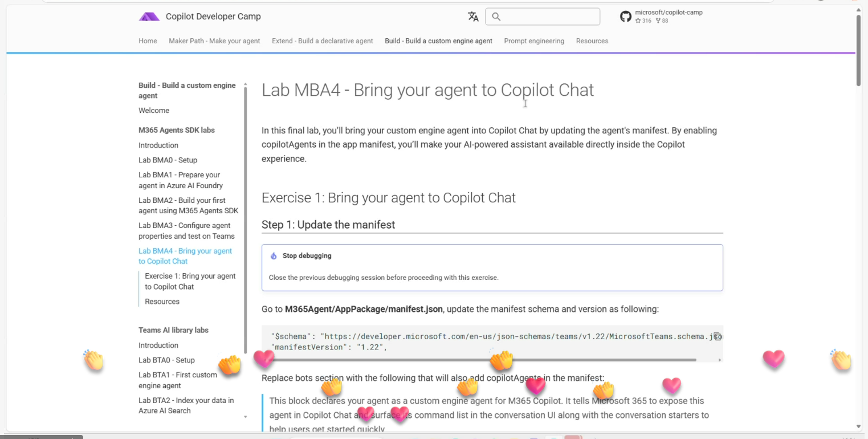The height and width of the screenshot is (439, 868).
Task: Click sidebar title Build - Build a custom engine agent
Action: 187,91
